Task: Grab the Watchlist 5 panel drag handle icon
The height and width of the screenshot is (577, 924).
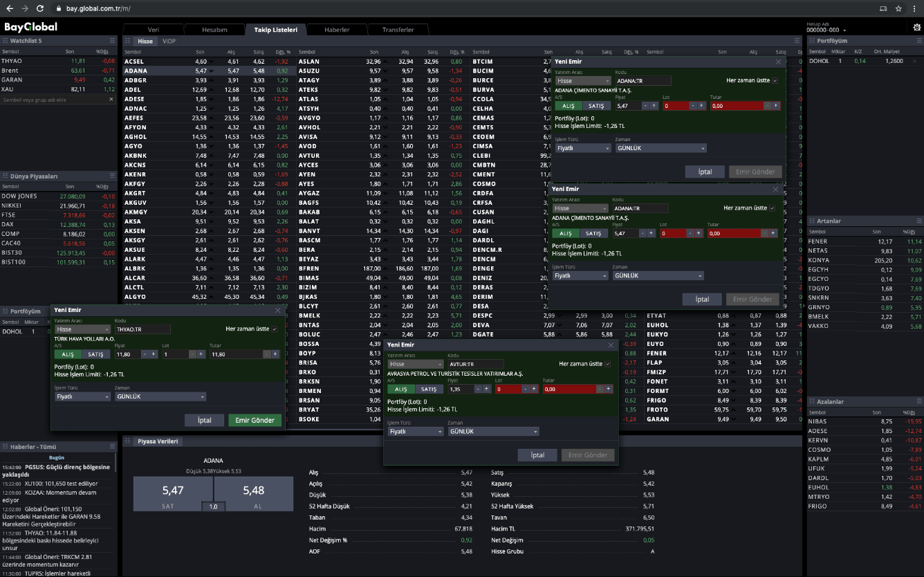Action: (x=5, y=41)
